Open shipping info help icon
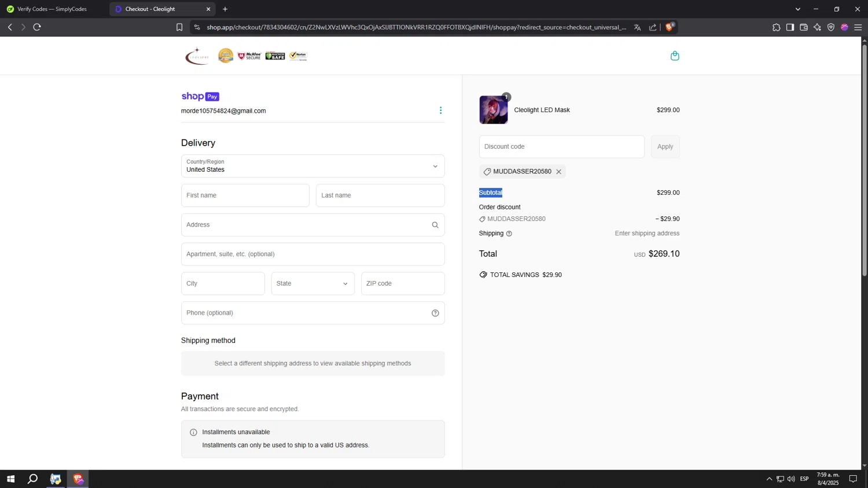This screenshot has height=488, width=868. tap(509, 234)
